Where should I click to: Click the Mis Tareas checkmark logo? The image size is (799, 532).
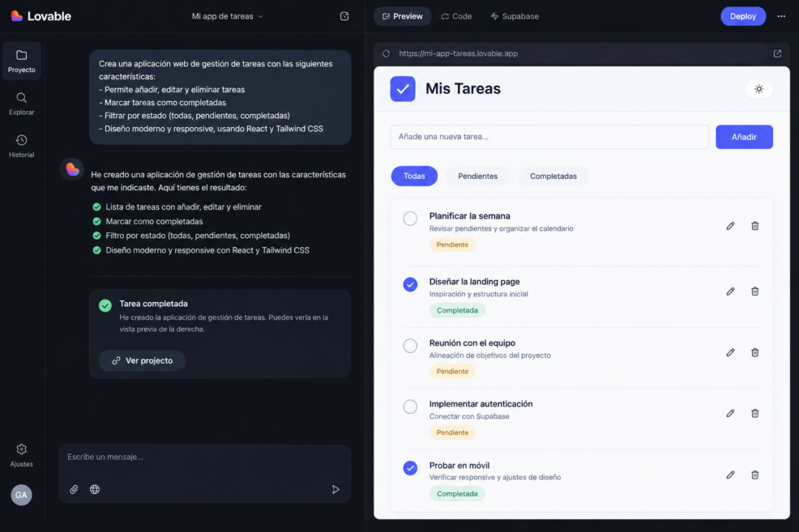pyautogui.click(x=403, y=89)
